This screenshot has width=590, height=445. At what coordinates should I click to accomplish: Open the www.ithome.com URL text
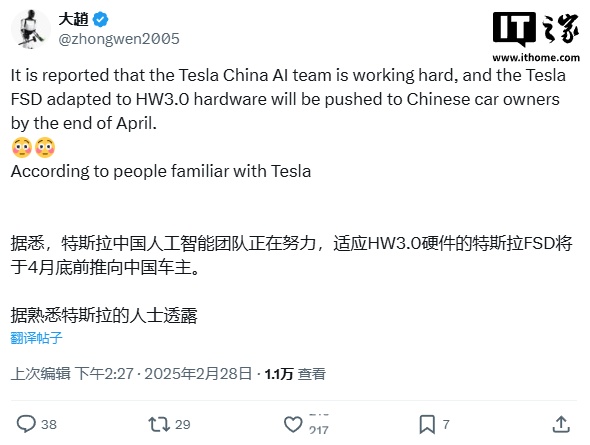pos(536,58)
